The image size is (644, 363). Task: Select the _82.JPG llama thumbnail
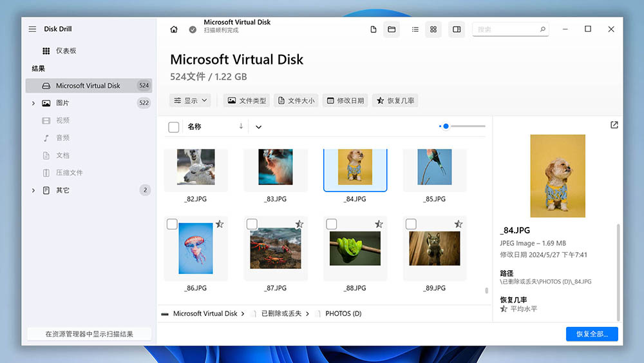tap(196, 167)
